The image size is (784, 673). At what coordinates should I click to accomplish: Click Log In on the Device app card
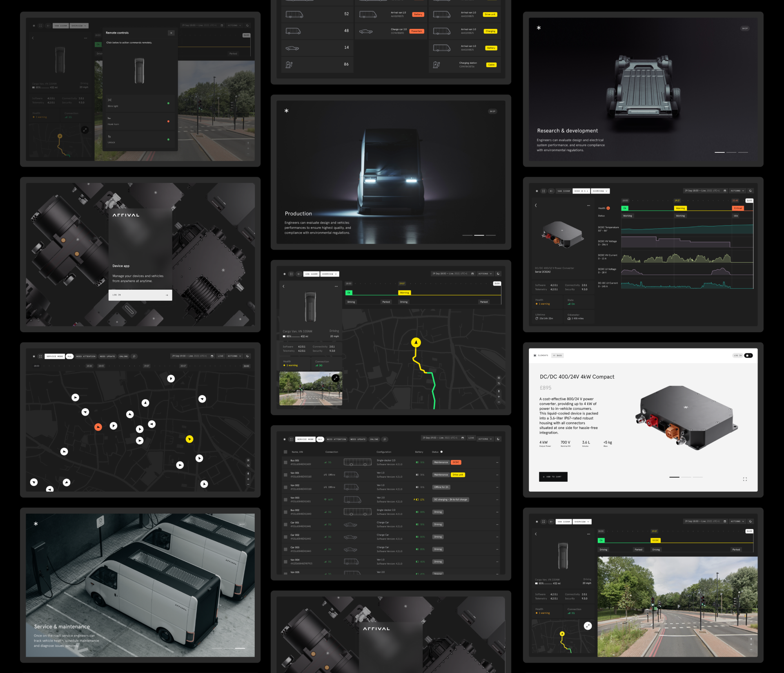pos(140,295)
